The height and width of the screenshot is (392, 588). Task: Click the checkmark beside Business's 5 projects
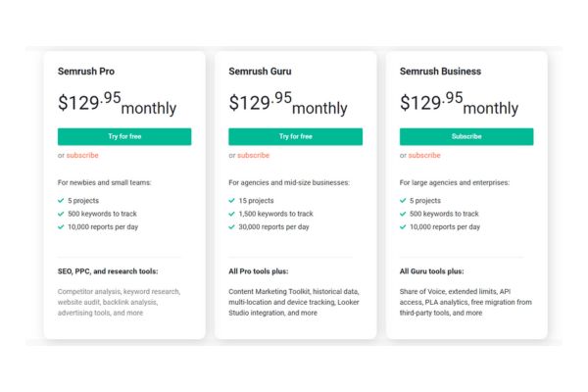(403, 201)
